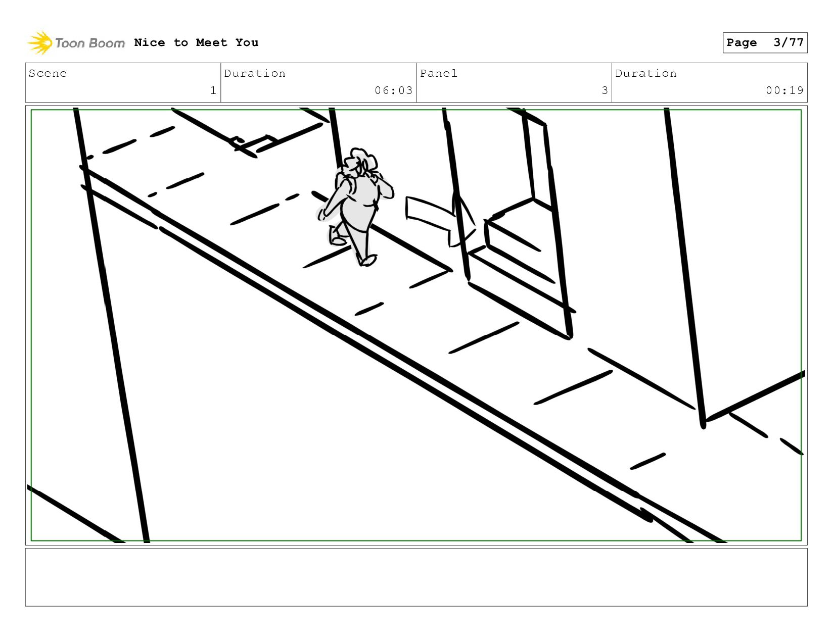Click the panel duration value 00:19
This screenshot has width=834, height=644.
click(x=784, y=90)
